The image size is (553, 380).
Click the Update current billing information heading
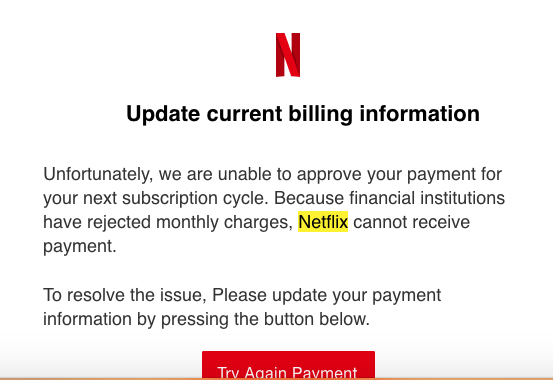(x=303, y=114)
